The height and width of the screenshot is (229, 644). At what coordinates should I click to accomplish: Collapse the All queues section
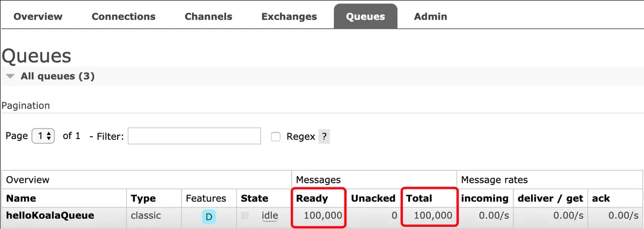pyautogui.click(x=10, y=76)
